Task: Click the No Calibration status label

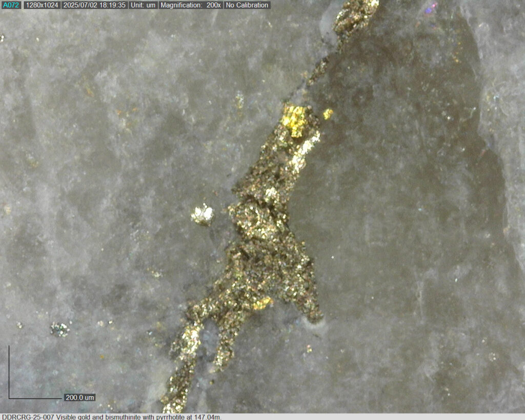Action: pos(247,5)
